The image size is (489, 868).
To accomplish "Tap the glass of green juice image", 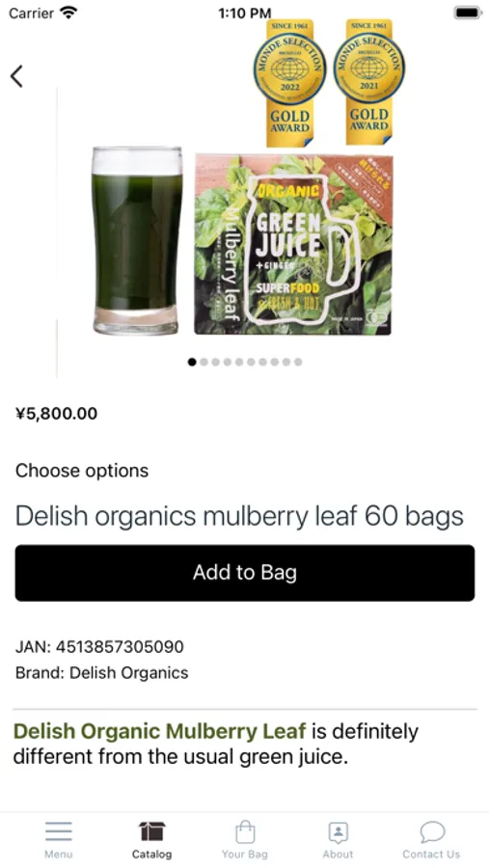I will point(137,240).
